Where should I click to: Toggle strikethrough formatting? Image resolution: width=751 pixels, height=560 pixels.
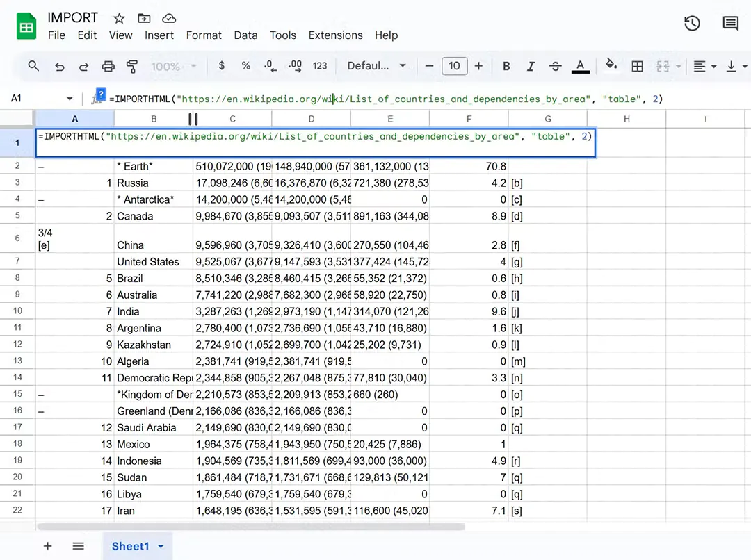click(554, 66)
